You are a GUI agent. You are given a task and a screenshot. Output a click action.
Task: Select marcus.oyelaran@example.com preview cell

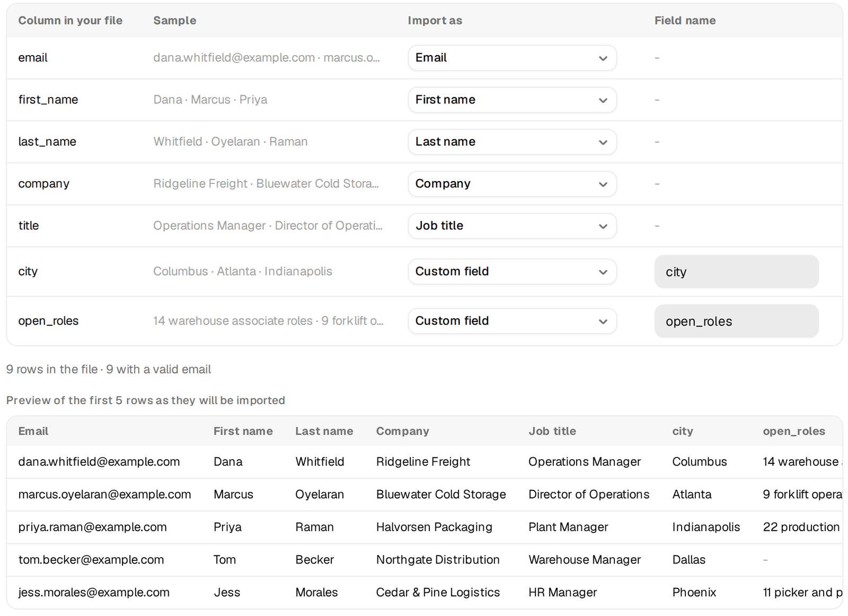click(x=104, y=495)
